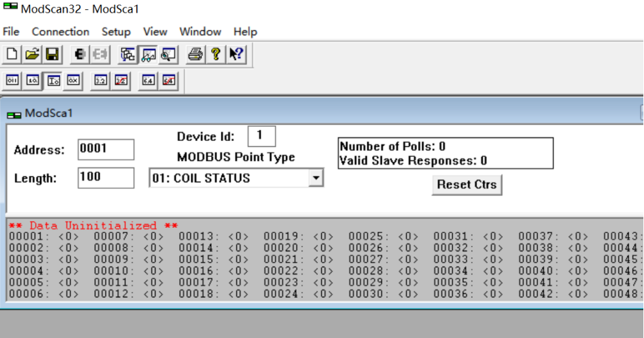The image size is (644, 338).
Task: Click coil entry 00012
Action: (x=128, y=294)
